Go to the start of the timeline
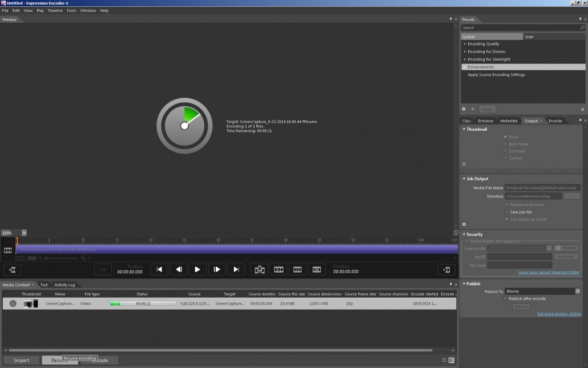This screenshot has height=368, width=588. point(159,269)
